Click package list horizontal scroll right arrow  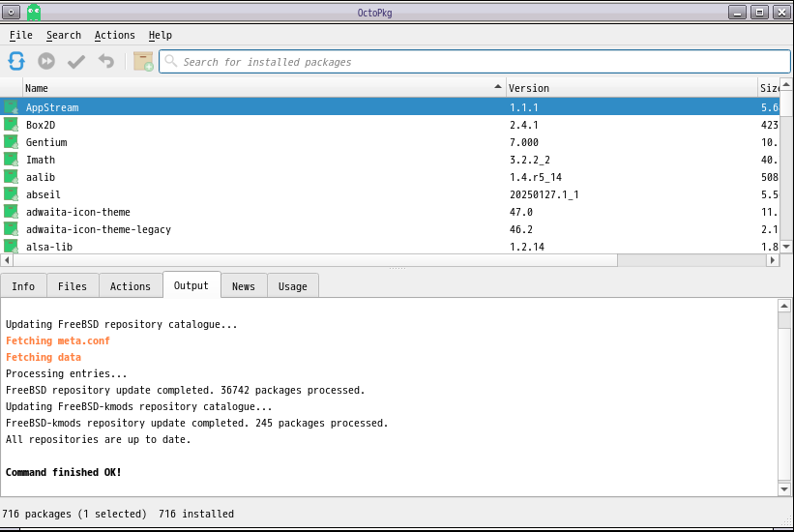coord(773,260)
